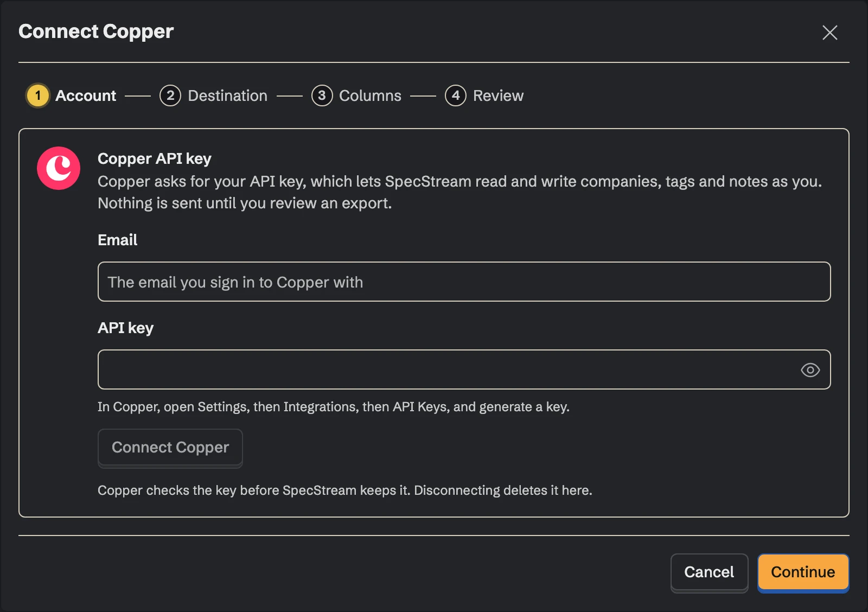The width and height of the screenshot is (868, 612).
Task: Click the 'Copper checks the key' note
Action: point(345,490)
